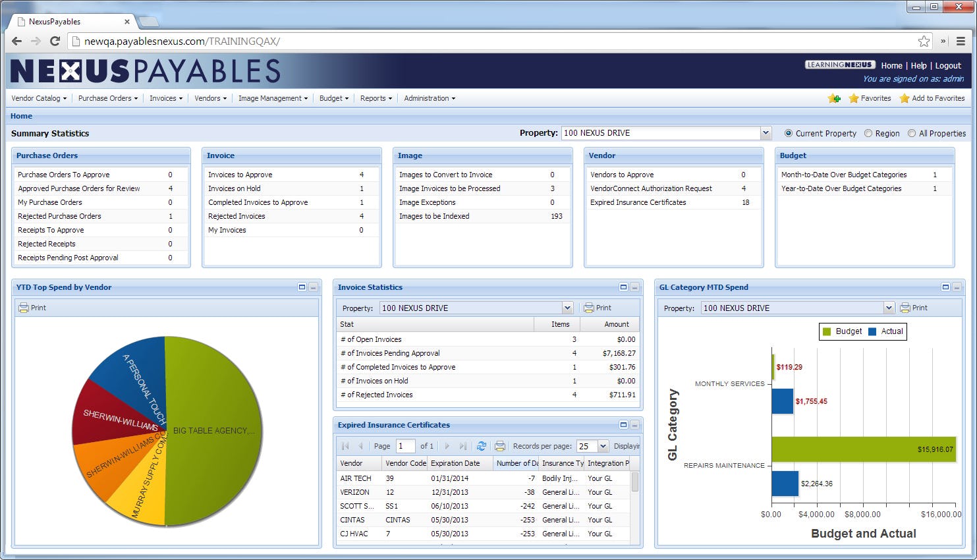The width and height of the screenshot is (977, 560).
Task: Bookmark this page with the star icon
Action: (924, 41)
